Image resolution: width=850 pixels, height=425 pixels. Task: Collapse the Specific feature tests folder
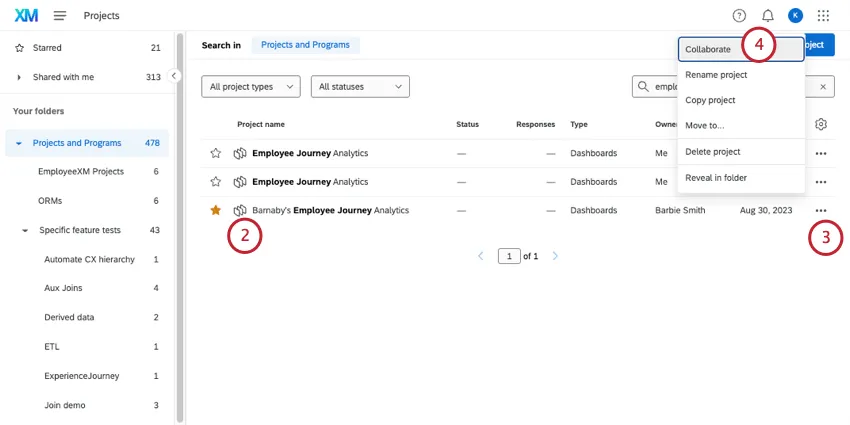click(25, 230)
